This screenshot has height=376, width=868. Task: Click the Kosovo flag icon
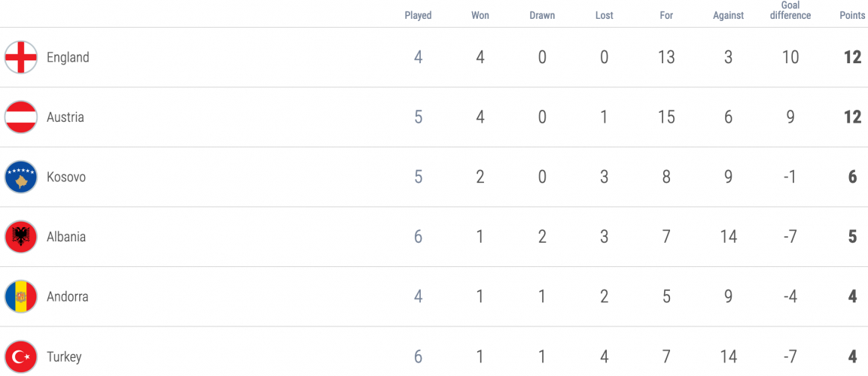(x=21, y=177)
